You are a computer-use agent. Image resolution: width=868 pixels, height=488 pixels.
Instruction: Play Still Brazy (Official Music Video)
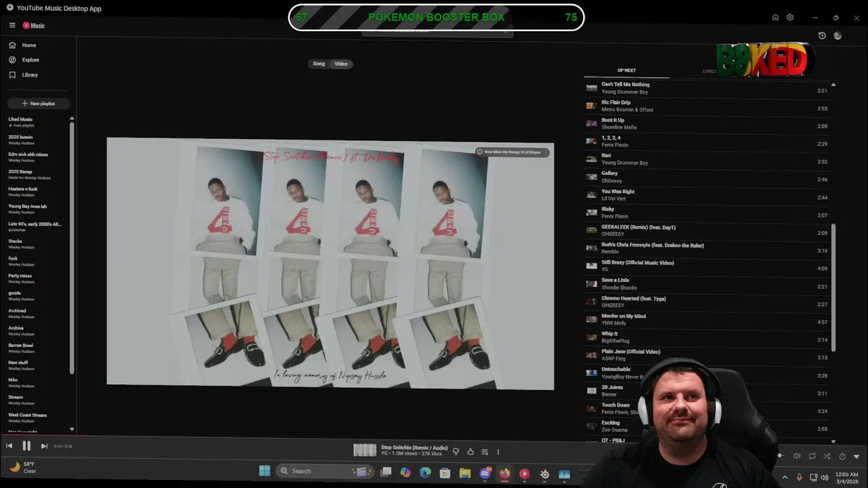click(706, 266)
